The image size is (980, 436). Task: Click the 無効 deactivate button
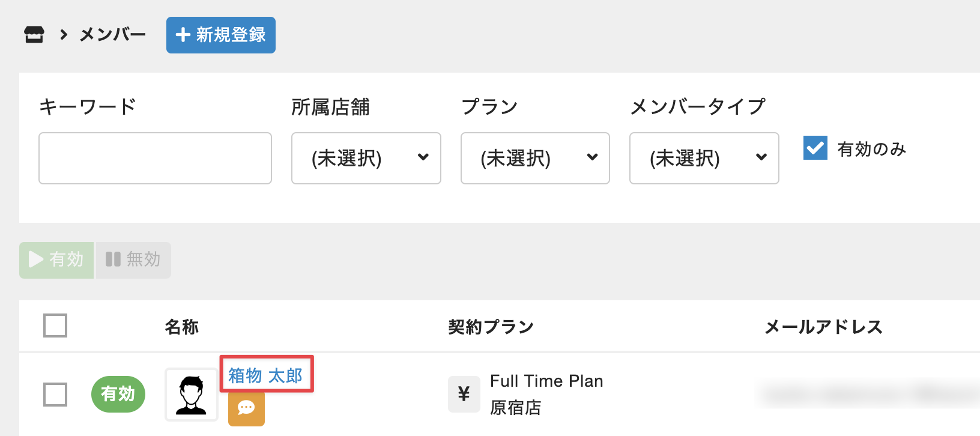[133, 260]
